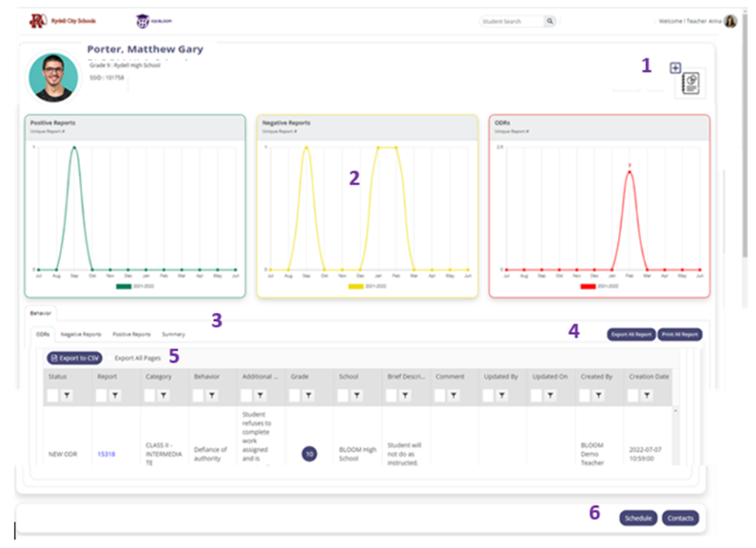Toggle the Export All Pages checkbox
756x548 pixels.
[110, 358]
